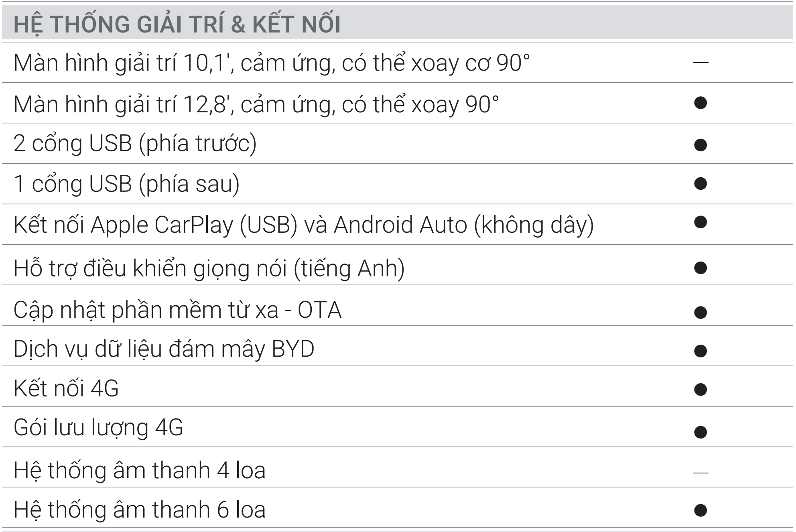
Task: Click the dot beside Gói lưu lượng 4G
Action: 700,432
